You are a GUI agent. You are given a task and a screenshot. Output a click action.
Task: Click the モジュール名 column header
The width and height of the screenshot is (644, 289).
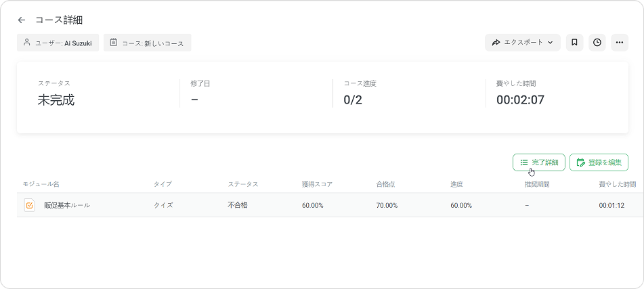[x=41, y=184]
